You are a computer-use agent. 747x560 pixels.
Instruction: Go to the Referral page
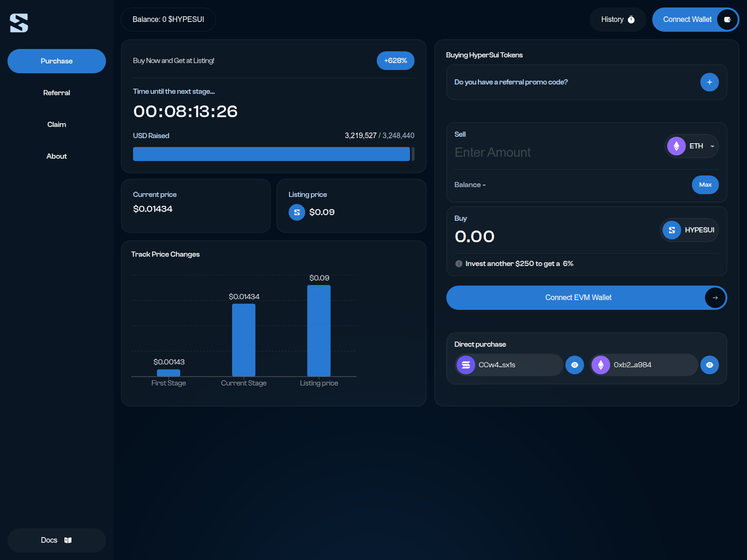coord(56,93)
